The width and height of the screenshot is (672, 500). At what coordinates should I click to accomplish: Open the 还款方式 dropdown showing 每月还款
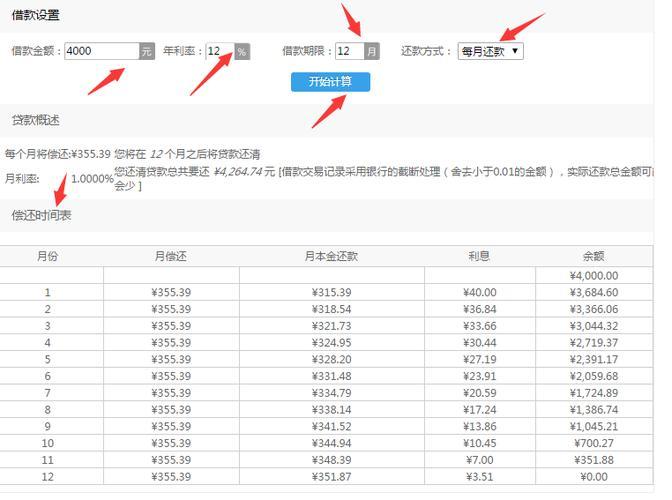(491, 51)
